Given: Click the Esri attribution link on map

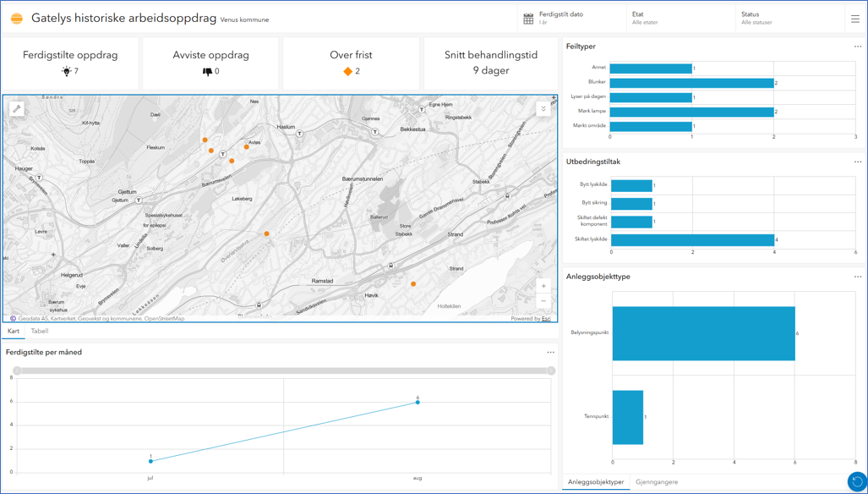Looking at the screenshot, I should click(x=548, y=318).
